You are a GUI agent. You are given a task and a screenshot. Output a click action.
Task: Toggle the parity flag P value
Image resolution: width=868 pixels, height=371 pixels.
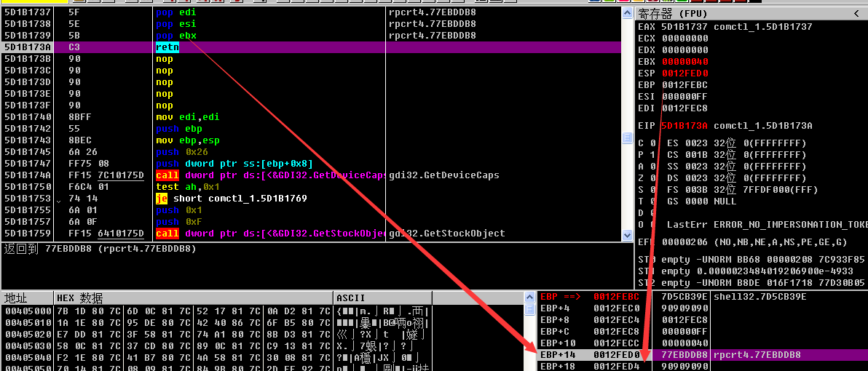pyautogui.click(x=650, y=155)
